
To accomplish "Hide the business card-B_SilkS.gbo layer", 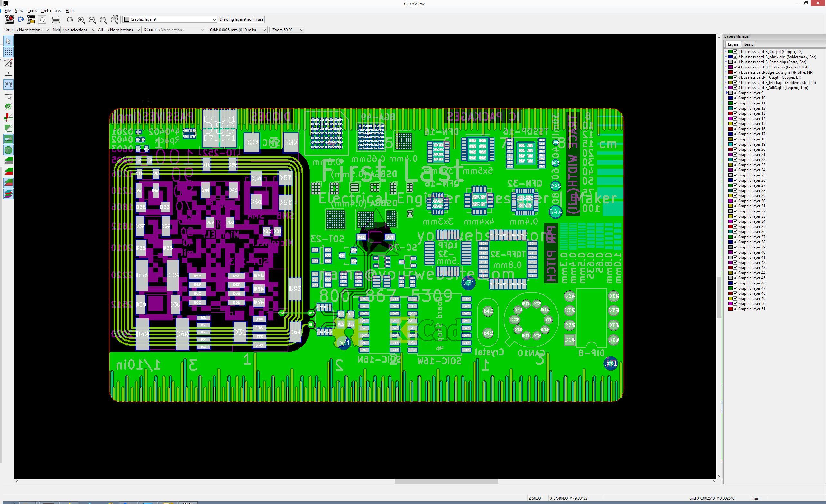I will coord(735,67).
